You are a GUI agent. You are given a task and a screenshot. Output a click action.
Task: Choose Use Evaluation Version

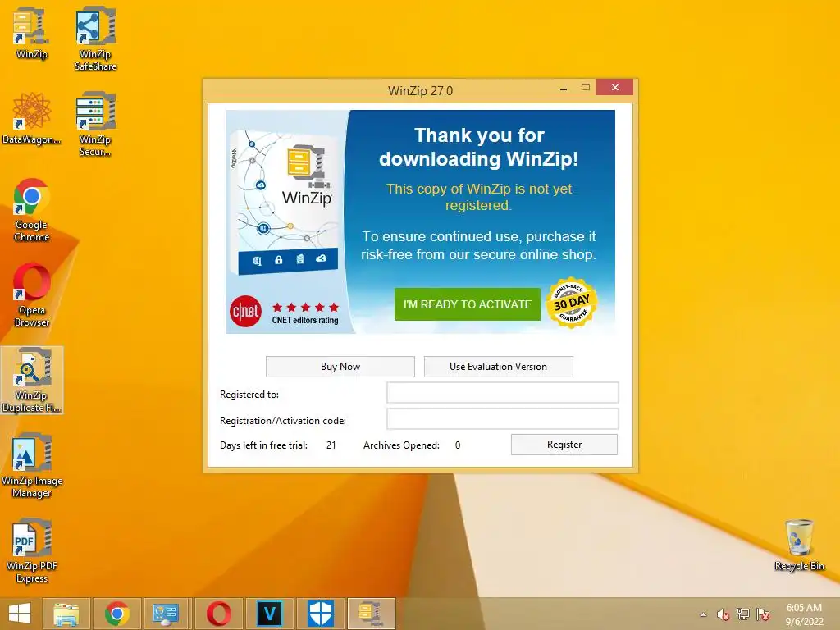pyautogui.click(x=498, y=367)
